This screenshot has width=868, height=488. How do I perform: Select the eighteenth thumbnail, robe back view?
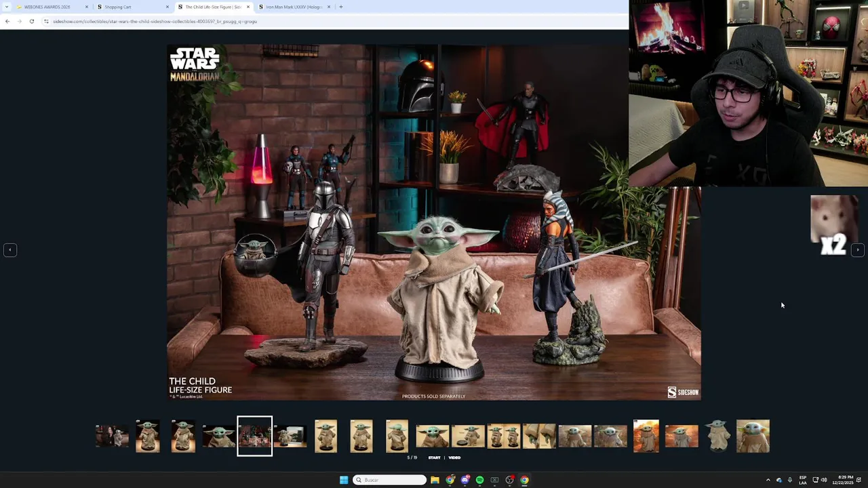(717, 436)
